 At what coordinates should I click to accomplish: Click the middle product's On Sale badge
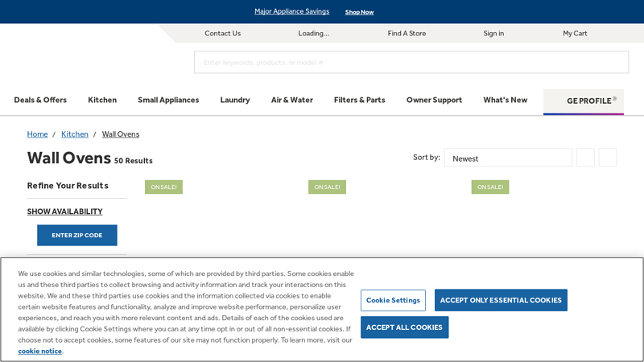(327, 187)
